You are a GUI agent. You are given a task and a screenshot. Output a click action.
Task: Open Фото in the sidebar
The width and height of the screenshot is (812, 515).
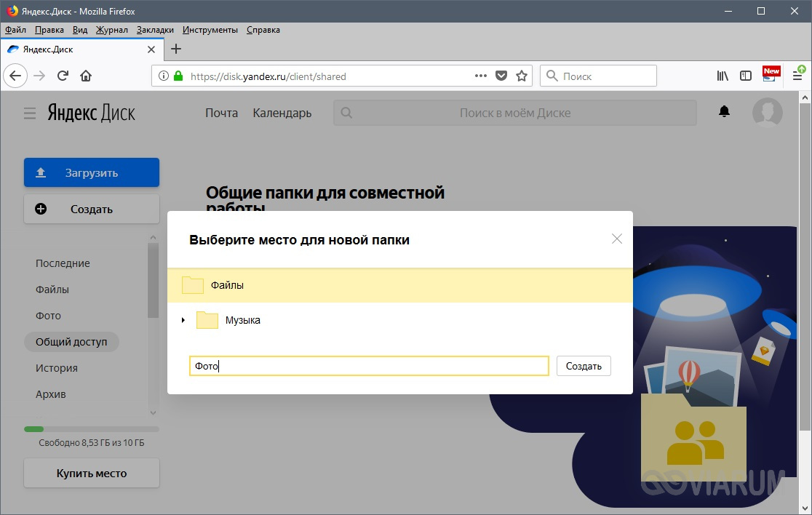tap(48, 316)
